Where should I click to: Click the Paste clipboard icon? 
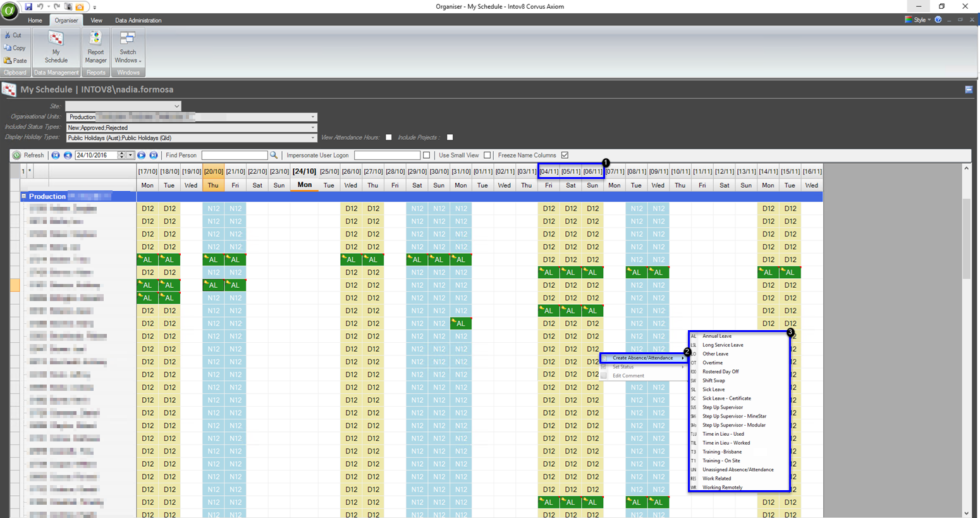click(8, 61)
